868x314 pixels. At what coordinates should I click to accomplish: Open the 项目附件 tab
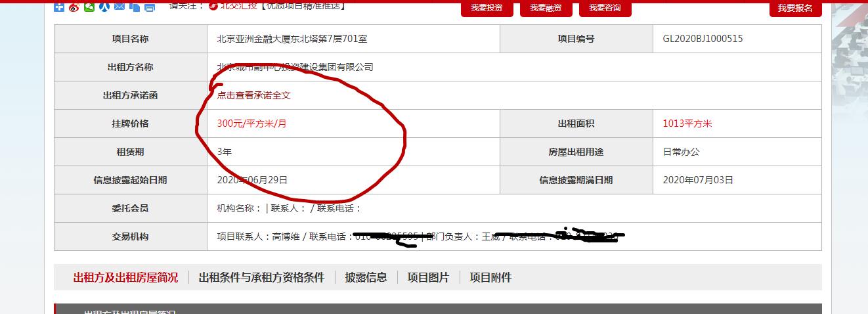pyautogui.click(x=490, y=277)
